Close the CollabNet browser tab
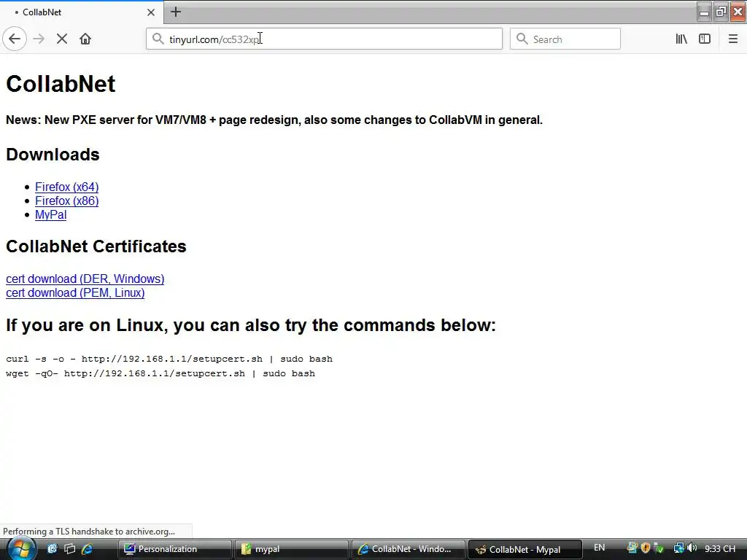 (x=150, y=12)
